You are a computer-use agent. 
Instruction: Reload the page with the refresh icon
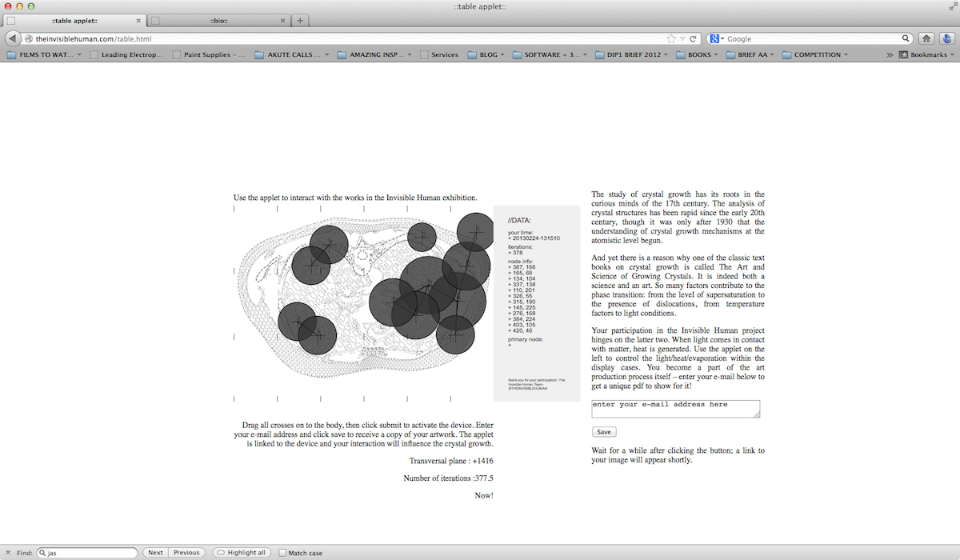point(694,38)
